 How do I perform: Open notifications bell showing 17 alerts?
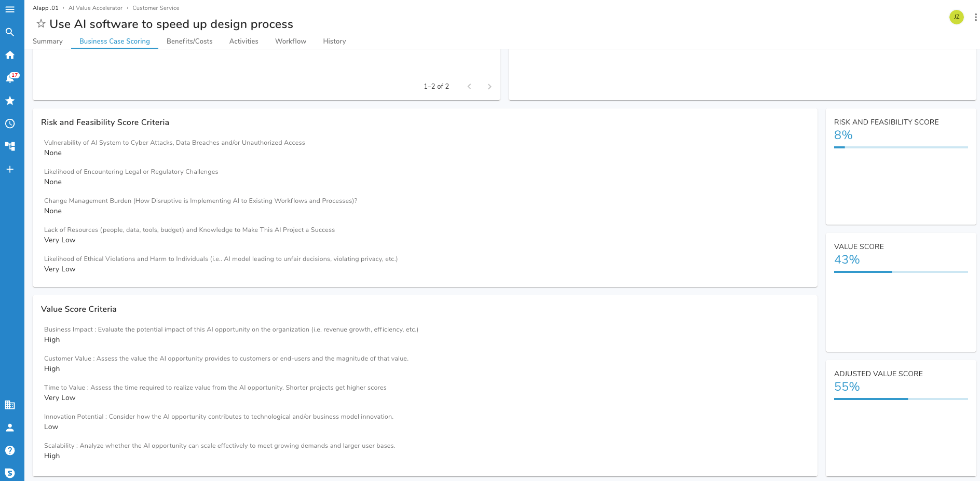tap(10, 78)
